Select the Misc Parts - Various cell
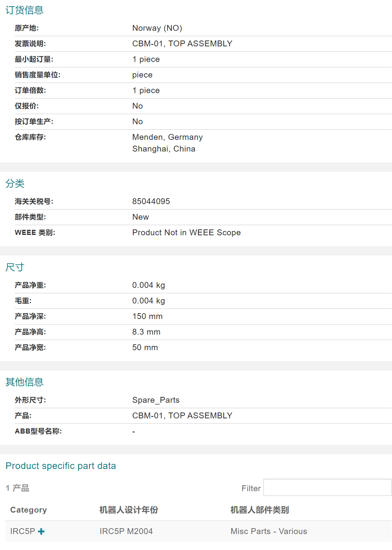Image resolution: width=392 pixels, height=550 pixels. point(268,531)
